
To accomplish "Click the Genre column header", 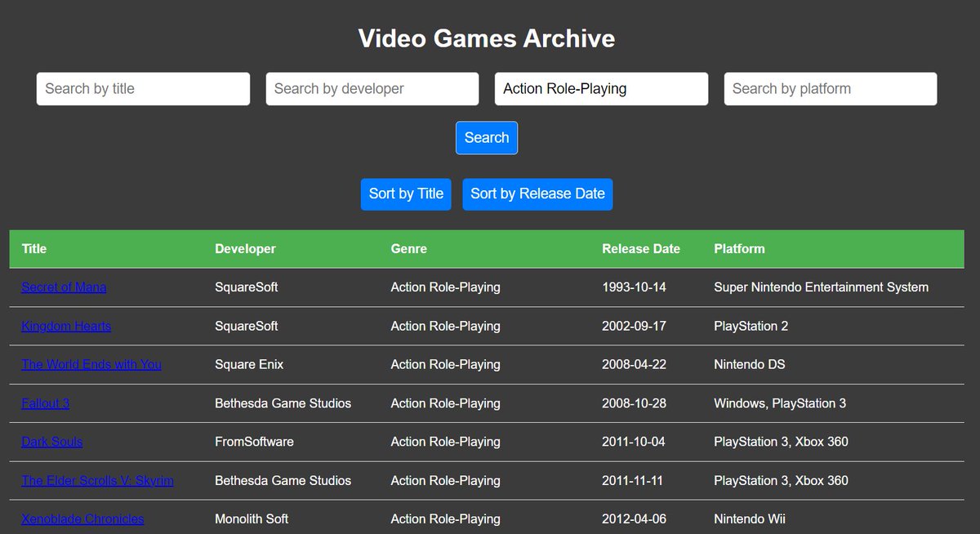I will [x=409, y=249].
